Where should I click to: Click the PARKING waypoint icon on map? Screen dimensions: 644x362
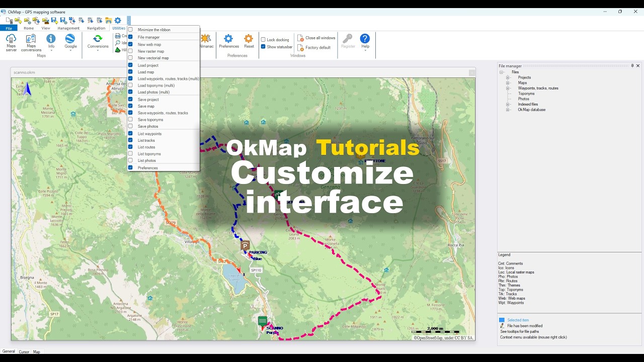coord(245,246)
